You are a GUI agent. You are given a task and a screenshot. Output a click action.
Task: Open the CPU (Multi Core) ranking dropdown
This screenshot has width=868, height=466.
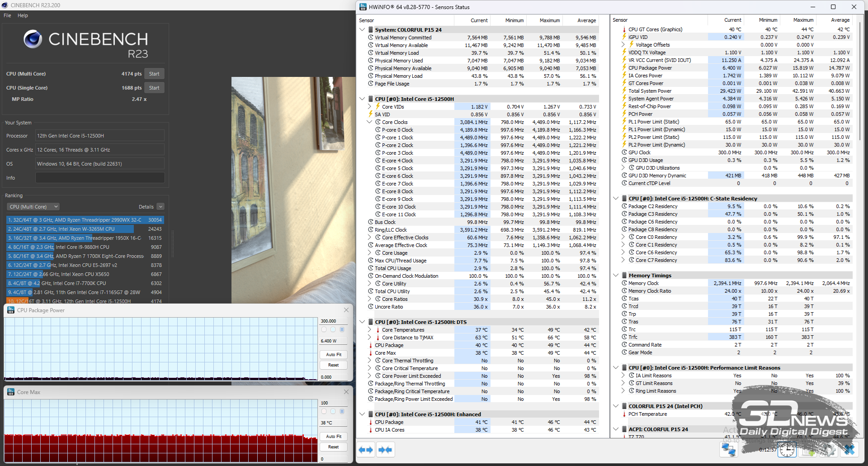coord(33,207)
